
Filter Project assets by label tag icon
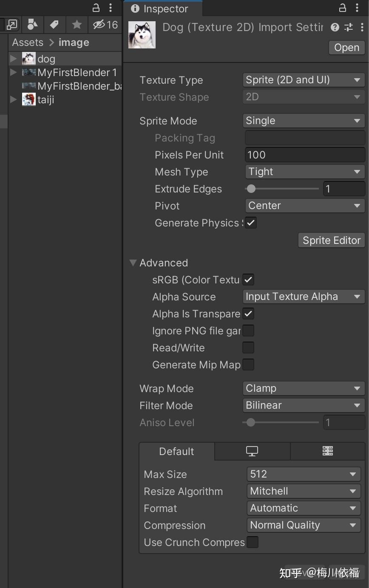click(x=54, y=25)
